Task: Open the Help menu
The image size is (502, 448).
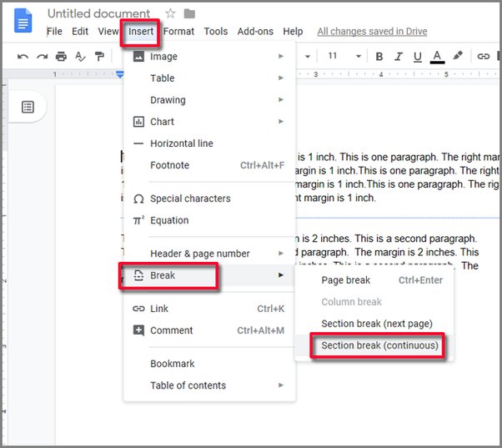Action: tap(293, 32)
